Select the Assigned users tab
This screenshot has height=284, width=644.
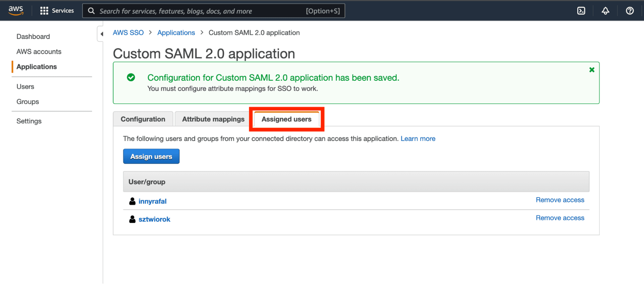click(x=286, y=119)
